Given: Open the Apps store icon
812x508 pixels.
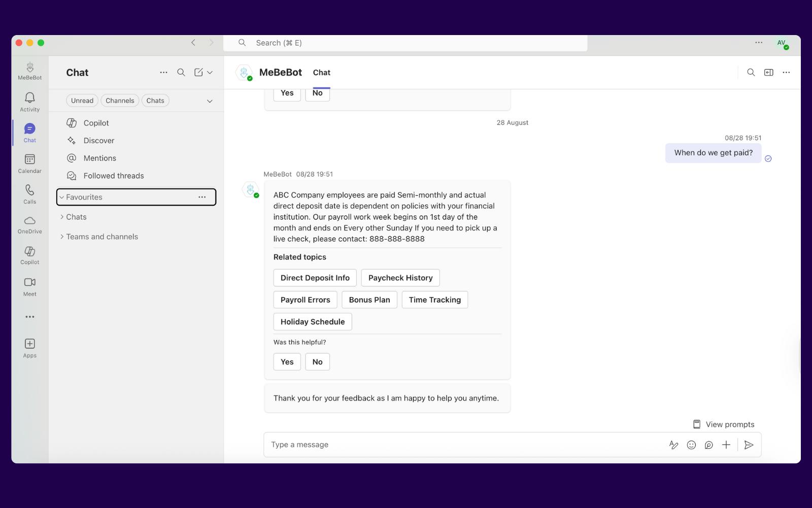Looking at the screenshot, I should point(30,348).
